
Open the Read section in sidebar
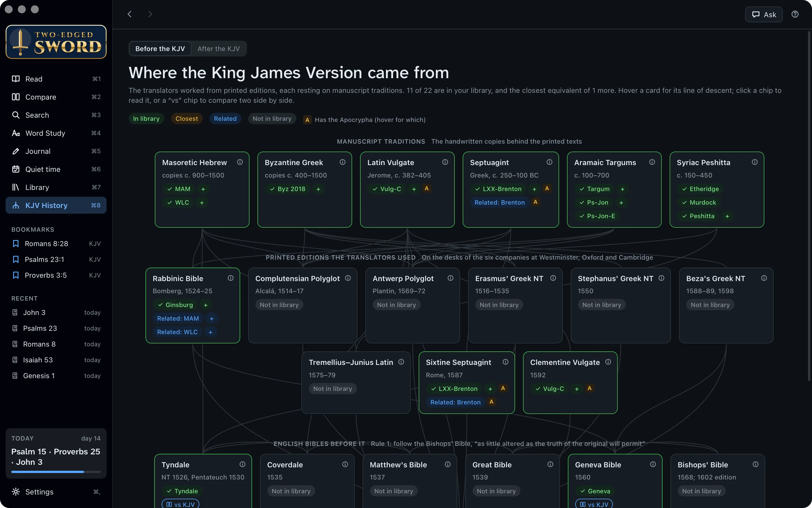click(x=56, y=79)
